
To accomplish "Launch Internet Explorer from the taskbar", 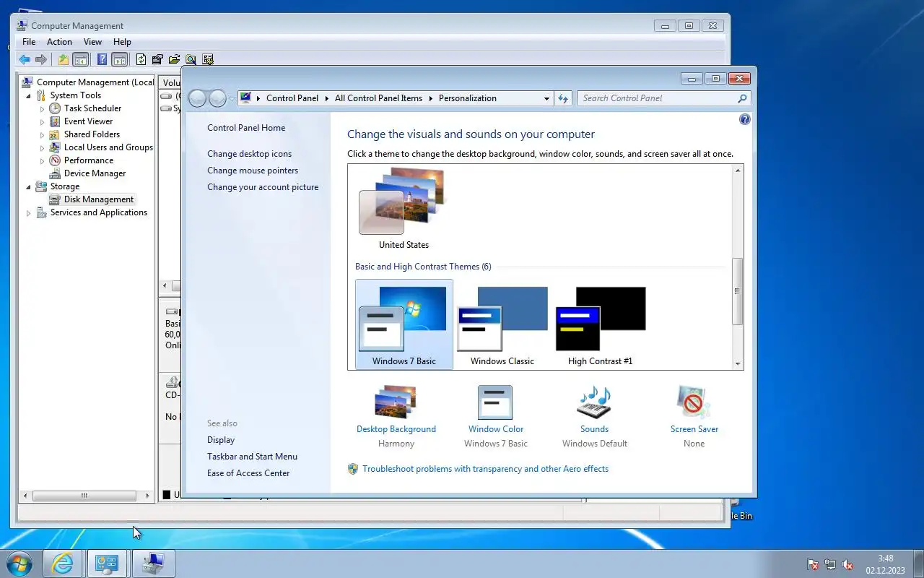I will tap(63, 564).
